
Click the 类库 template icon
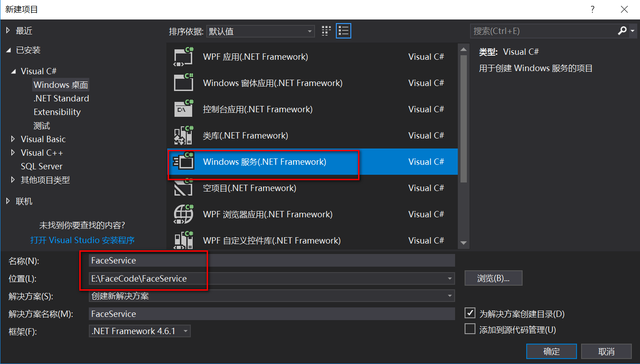(x=184, y=136)
